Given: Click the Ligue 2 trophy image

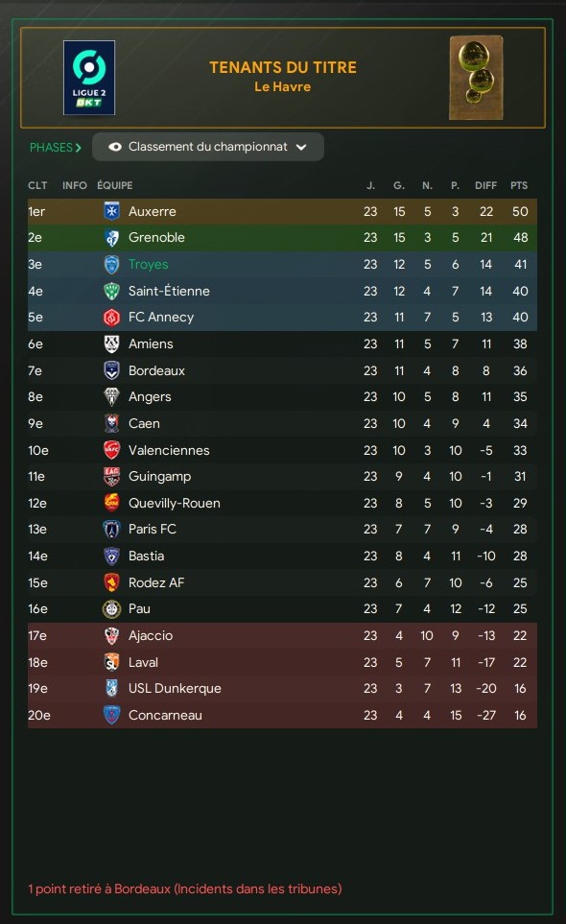Looking at the screenshot, I should pos(477,78).
